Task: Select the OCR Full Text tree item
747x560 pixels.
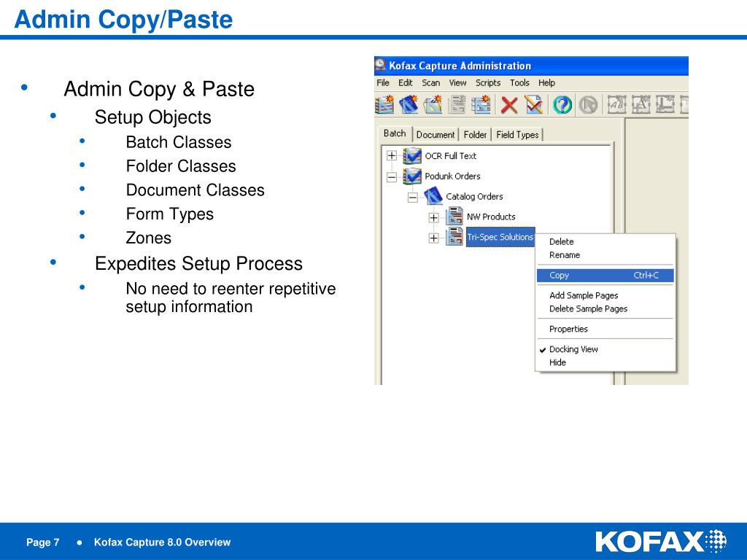Action: [450, 156]
